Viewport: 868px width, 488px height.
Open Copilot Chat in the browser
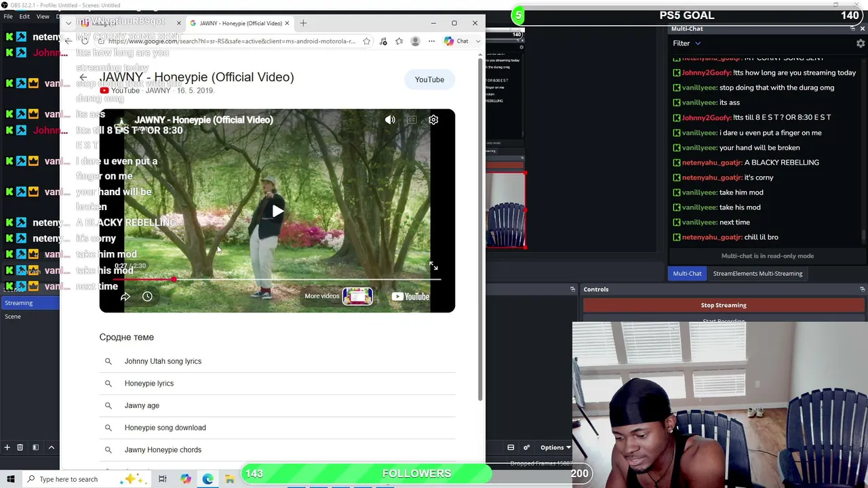pos(456,41)
